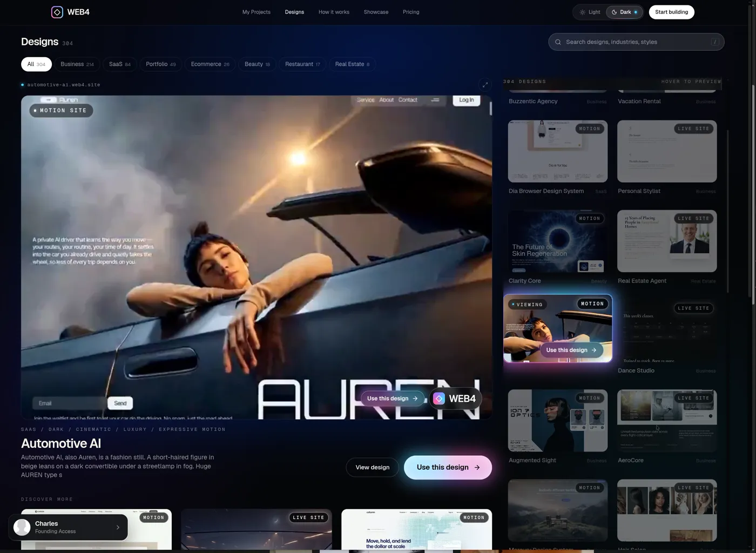Click the slash shortcut badge in search
The width and height of the screenshot is (756, 553).
[715, 42]
